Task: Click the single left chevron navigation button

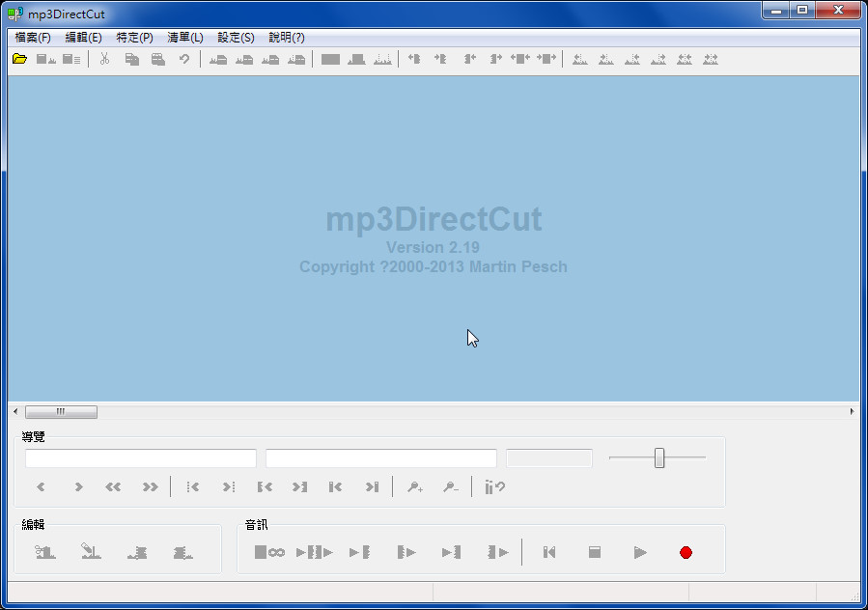Action: [41, 487]
